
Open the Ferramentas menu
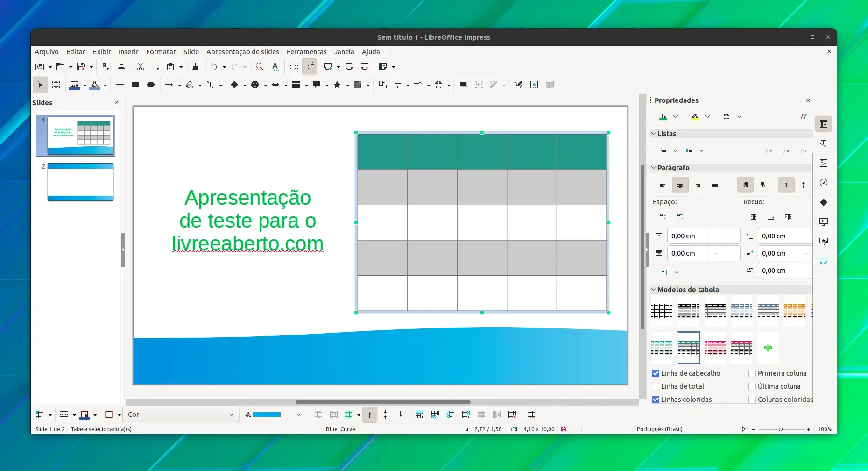(x=307, y=52)
